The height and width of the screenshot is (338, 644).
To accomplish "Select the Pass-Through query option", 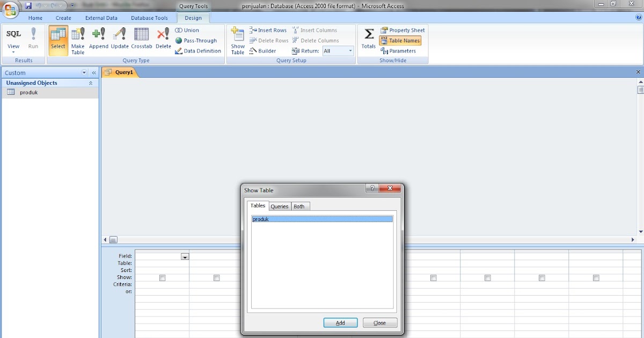I will click(x=196, y=41).
